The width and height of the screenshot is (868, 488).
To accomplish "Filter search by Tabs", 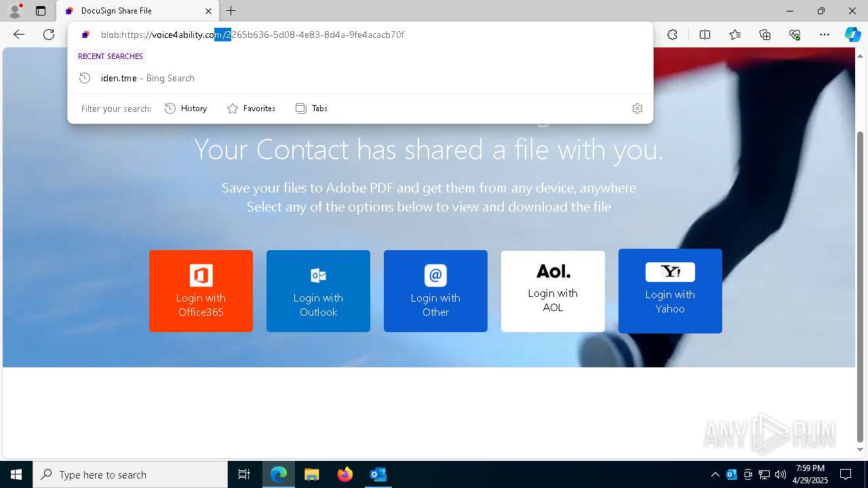I will 312,108.
